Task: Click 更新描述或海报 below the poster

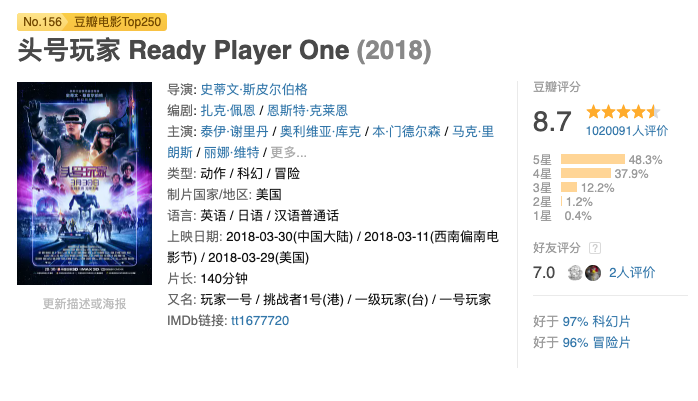Action: pos(84,303)
